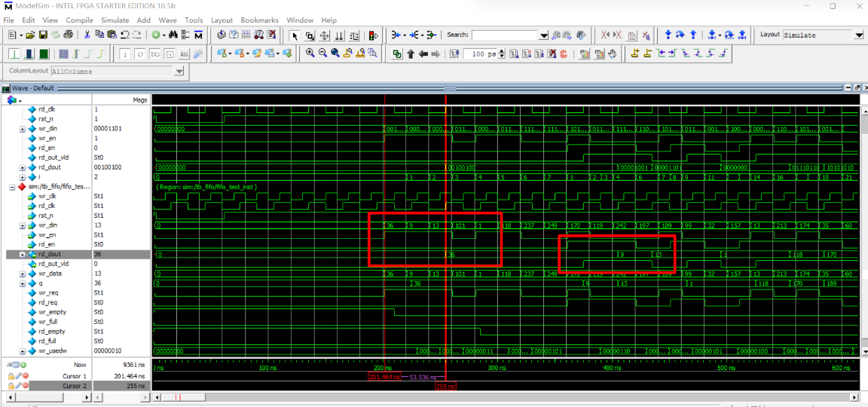
Task: Open the Bookmarks menu
Action: click(x=260, y=20)
